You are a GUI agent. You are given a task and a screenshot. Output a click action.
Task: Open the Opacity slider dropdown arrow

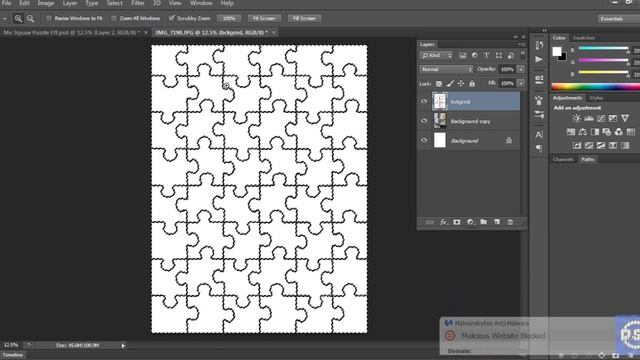[521, 69]
